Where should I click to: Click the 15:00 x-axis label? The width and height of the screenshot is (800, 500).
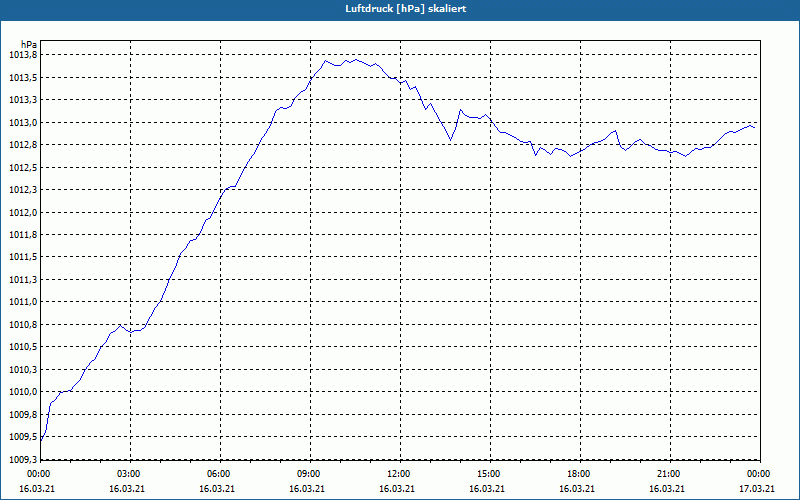(488, 474)
